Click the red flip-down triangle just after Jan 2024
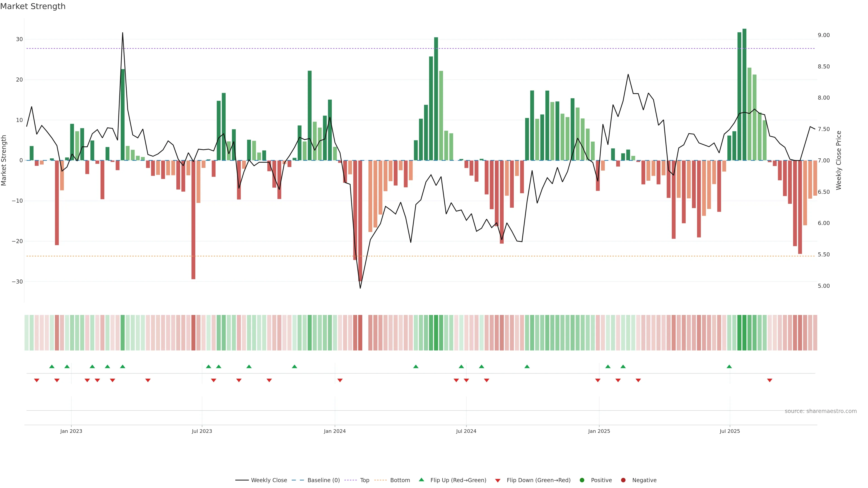Image resolution: width=868 pixels, height=488 pixels. pos(340,380)
